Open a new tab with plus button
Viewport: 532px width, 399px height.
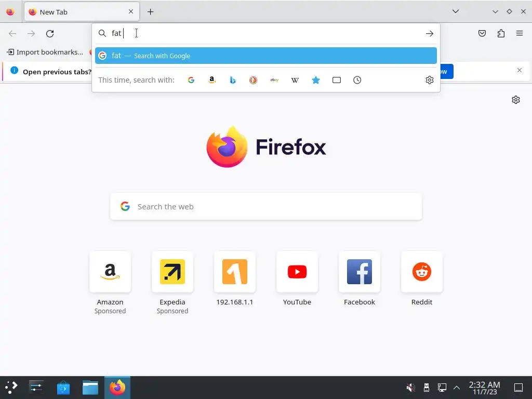pos(150,12)
